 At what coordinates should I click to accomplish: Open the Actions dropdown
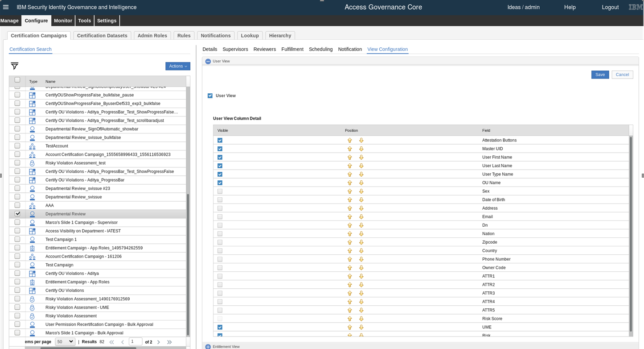pyautogui.click(x=178, y=66)
